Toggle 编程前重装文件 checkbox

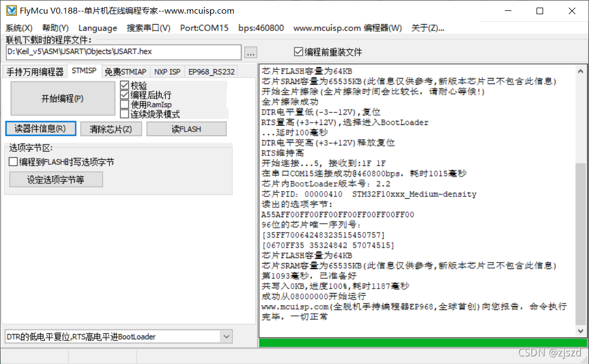click(328, 52)
